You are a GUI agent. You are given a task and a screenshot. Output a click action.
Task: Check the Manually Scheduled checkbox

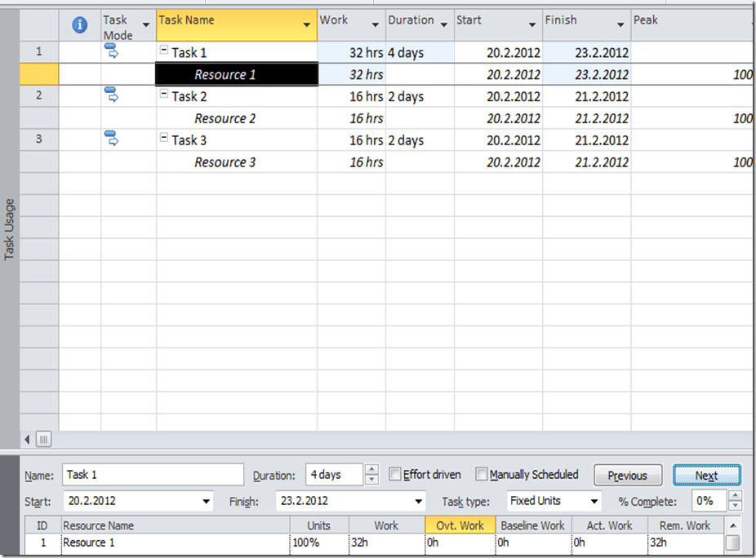[482, 475]
